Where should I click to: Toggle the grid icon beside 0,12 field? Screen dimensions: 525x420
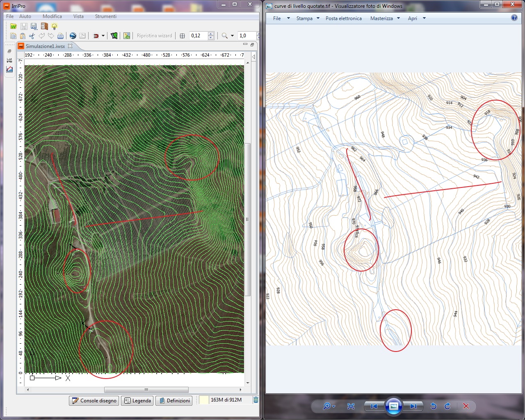click(183, 36)
